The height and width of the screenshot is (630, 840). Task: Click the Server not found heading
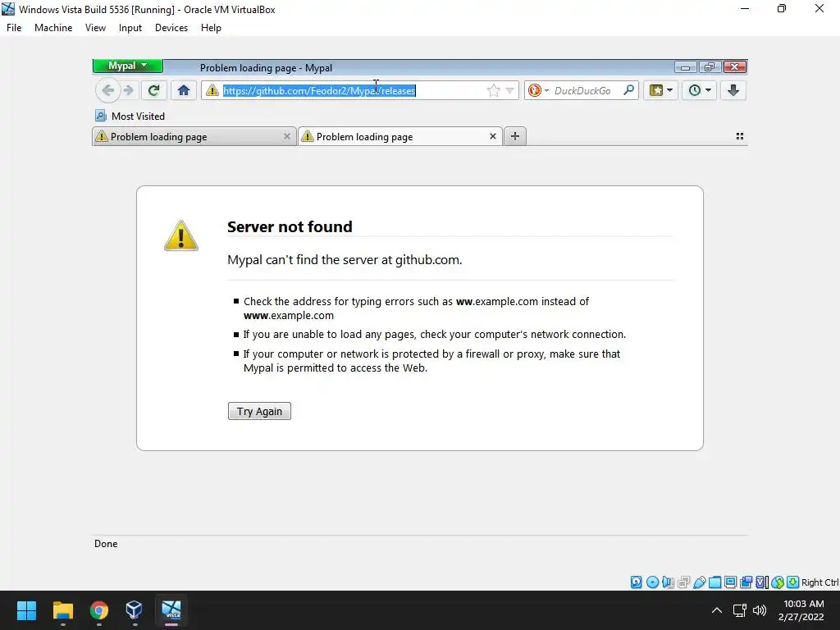(290, 226)
